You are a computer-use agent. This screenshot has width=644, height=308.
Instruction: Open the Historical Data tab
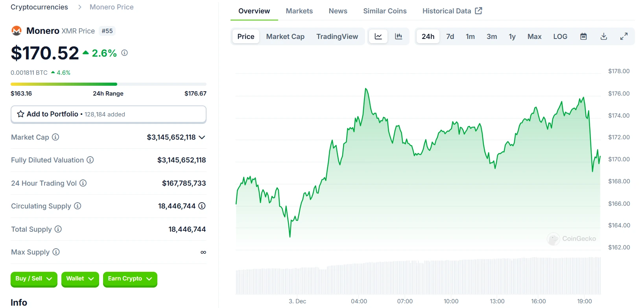coord(452,11)
